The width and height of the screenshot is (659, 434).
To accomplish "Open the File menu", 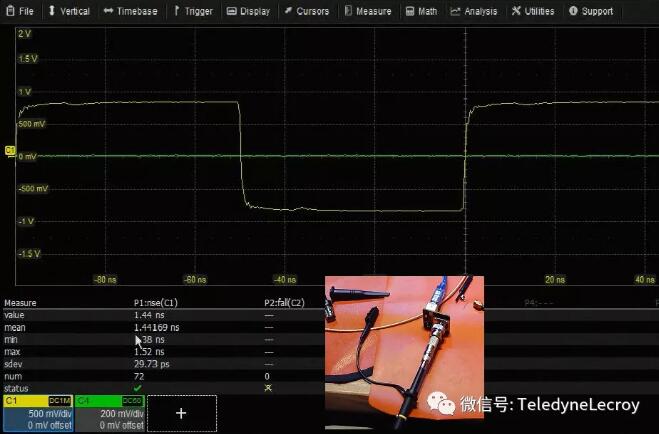I will pyautogui.click(x=19, y=11).
